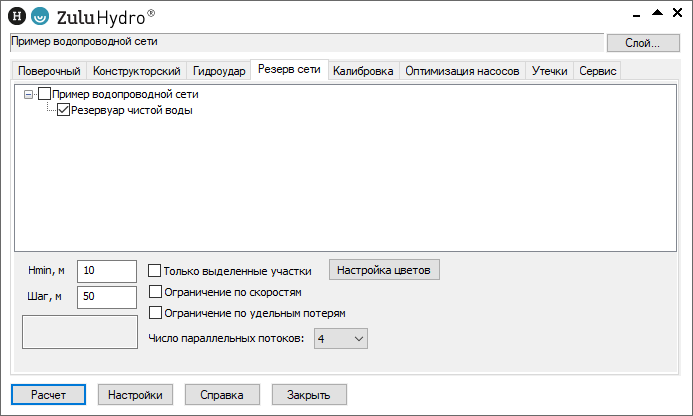Click the Слой... button

point(643,43)
